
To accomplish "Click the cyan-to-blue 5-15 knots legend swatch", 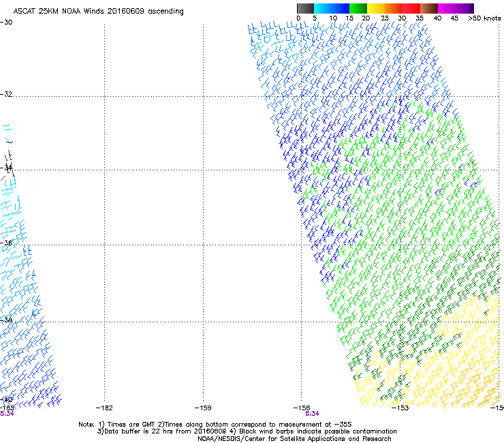I will click(332, 8).
